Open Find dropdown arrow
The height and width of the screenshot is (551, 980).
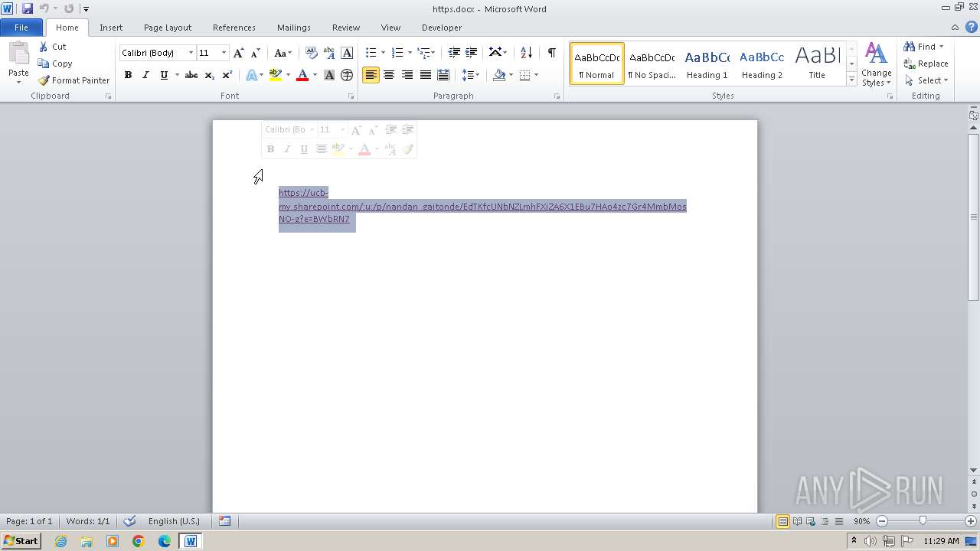[x=941, y=47]
